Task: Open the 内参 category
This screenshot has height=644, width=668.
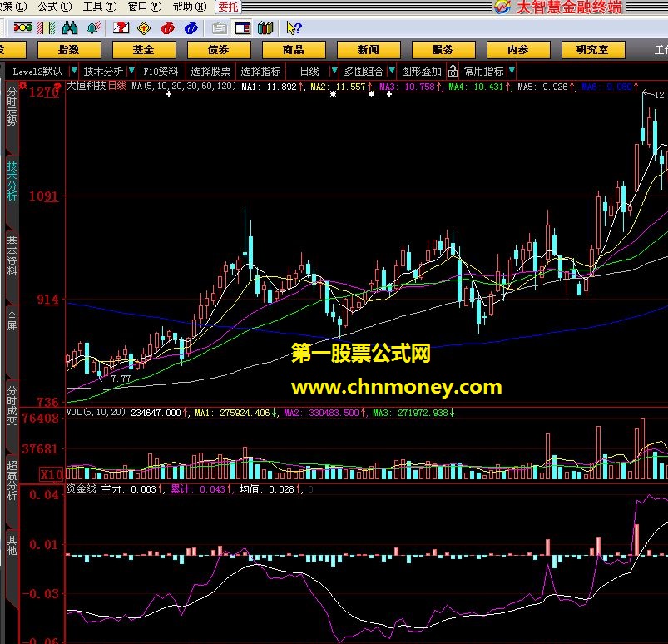Action: [518, 50]
